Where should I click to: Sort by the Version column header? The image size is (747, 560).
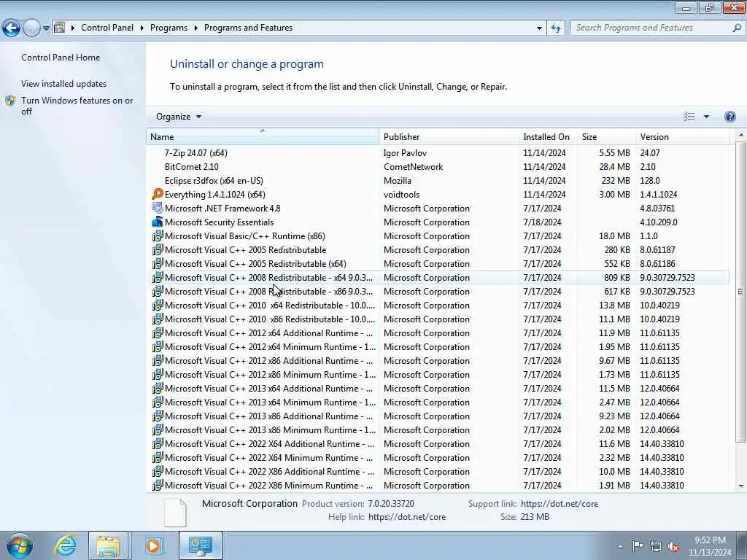(x=682, y=137)
